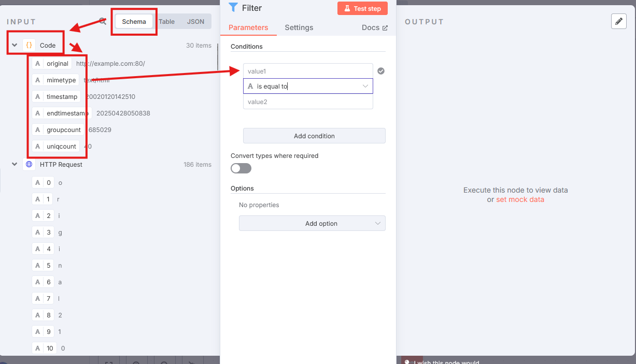This screenshot has height=364, width=636.
Task: Toggle Convert types where required switch
Action: point(241,168)
